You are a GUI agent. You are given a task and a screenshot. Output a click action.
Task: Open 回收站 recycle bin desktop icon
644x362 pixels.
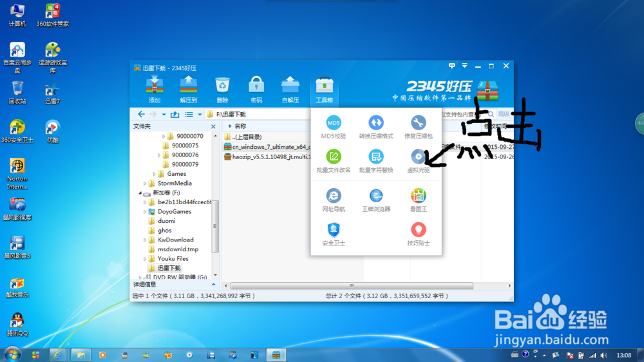pos(17,93)
